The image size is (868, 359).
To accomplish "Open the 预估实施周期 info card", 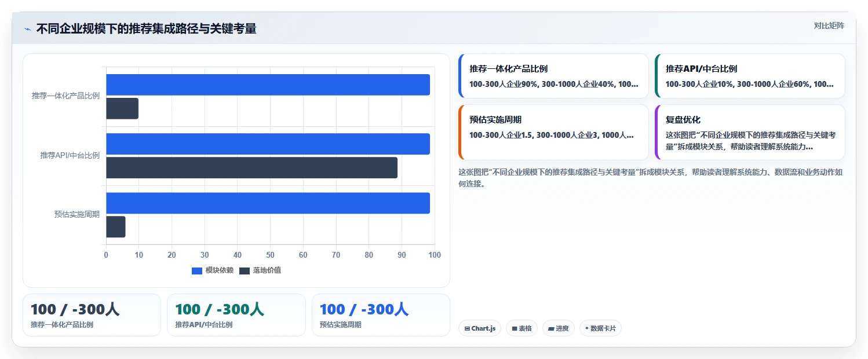I will click(553, 132).
